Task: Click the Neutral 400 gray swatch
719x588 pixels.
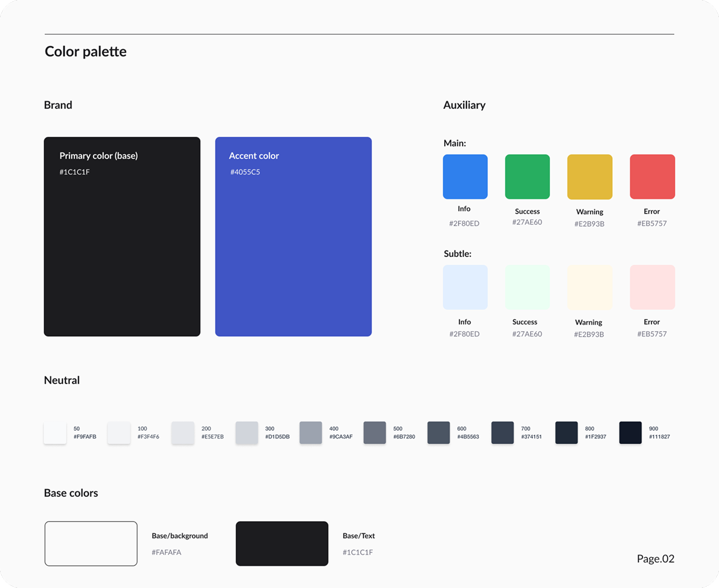Action: tap(311, 433)
